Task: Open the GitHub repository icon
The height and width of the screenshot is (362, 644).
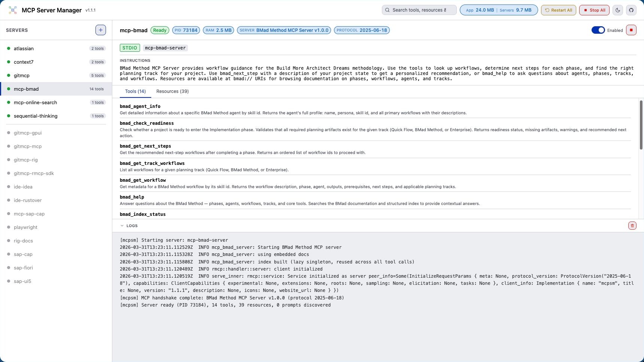Action: pos(632,10)
